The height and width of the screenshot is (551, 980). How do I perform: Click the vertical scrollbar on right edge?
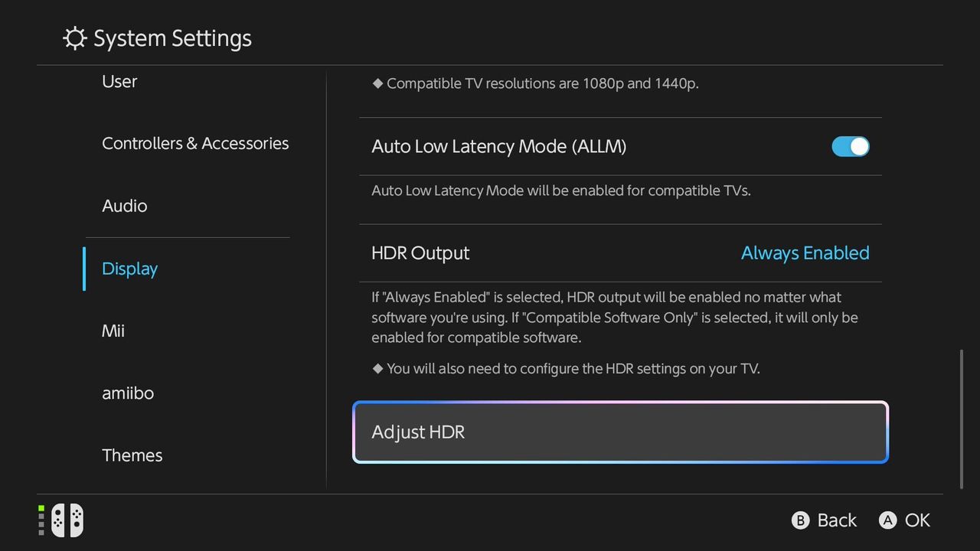[x=962, y=419]
